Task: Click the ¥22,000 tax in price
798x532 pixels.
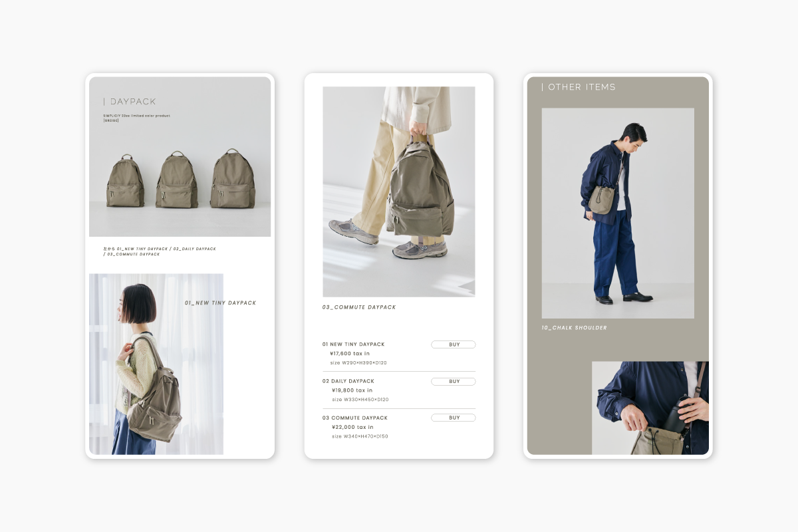Action: tap(352, 427)
